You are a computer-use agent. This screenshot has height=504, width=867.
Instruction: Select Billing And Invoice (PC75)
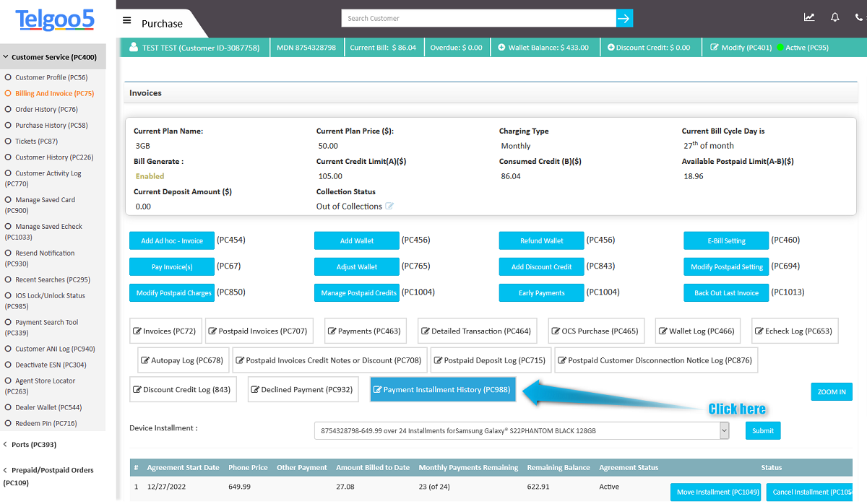[55, 93]
